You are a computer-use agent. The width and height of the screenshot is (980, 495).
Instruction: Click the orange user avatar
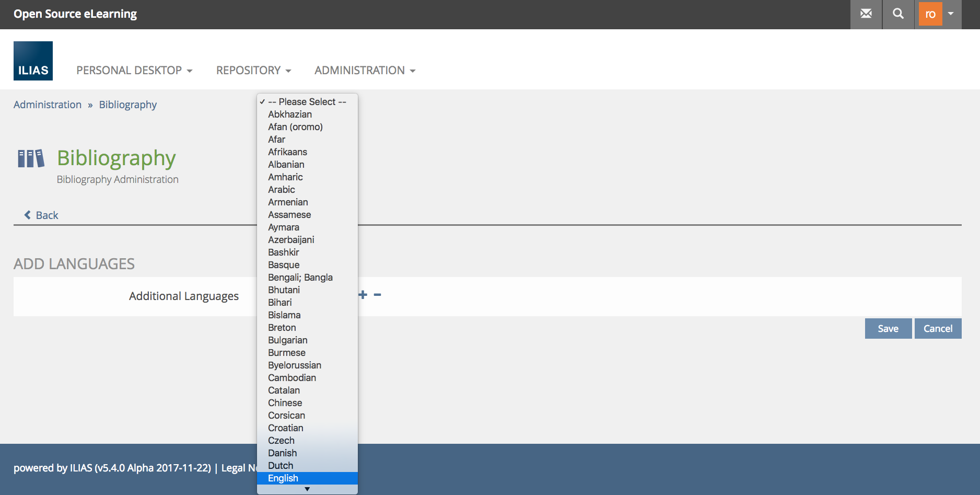pyautogui.click(x=930, y=14)
